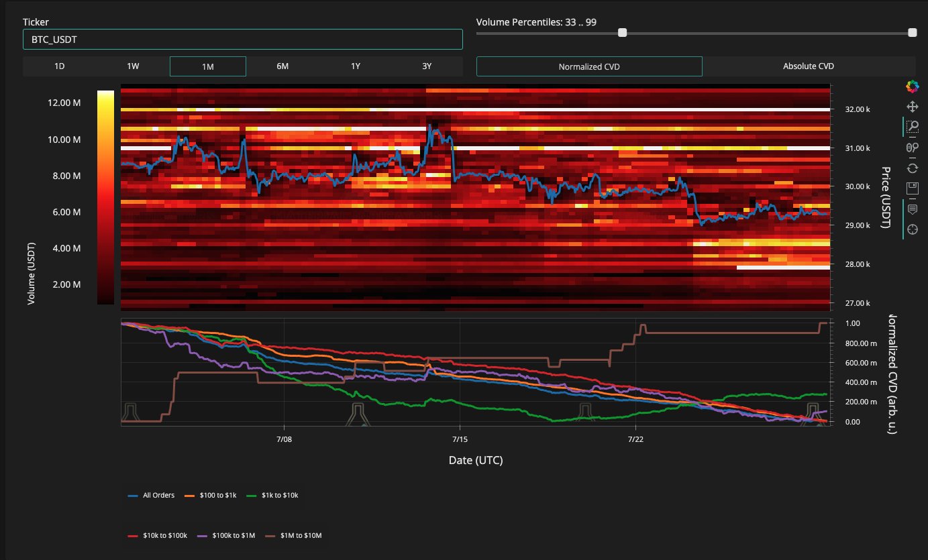928x560 pixels.
Task: Click the BTC_USDT ticker input field
Action: click(242, 40)
